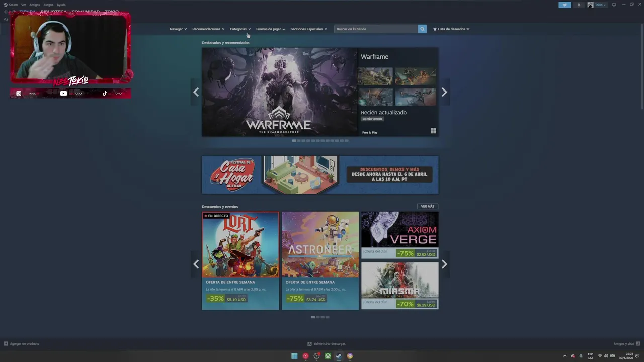The height and width of the screenshot is (362, 644).
Task: Expand the Categorías dropdown
Action: (240, 29)
